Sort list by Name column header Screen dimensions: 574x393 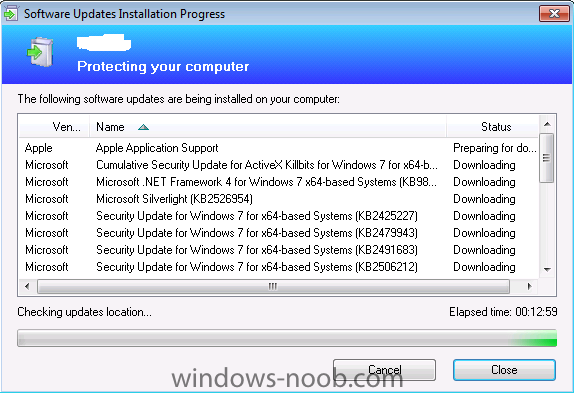(x=268, y=127)
